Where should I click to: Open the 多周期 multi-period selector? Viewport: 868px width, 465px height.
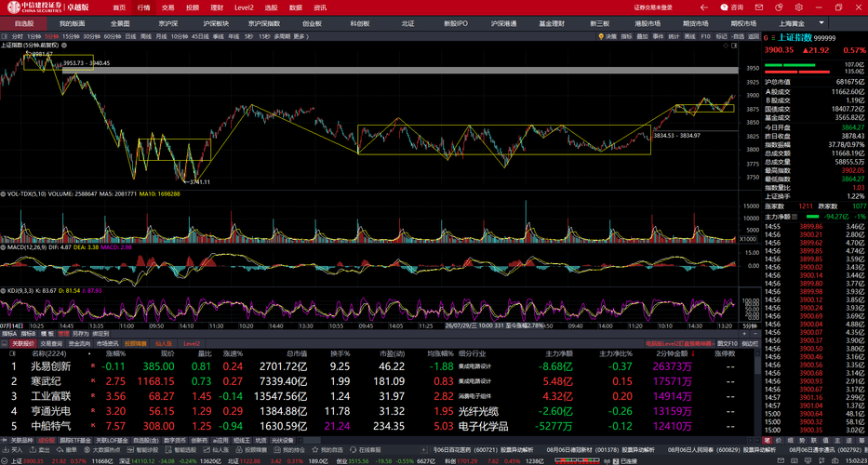click(282, 36)
